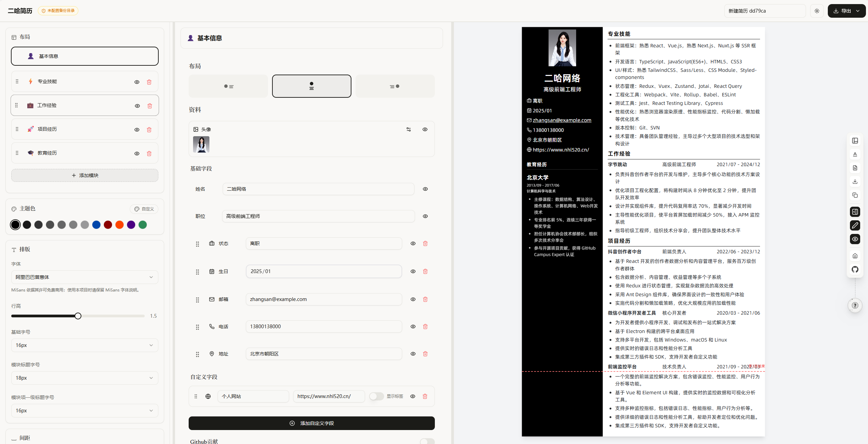Choose right-aligned avatar layout option
The height and width of the screenshot is (444, 868).
tap(395, 86)
